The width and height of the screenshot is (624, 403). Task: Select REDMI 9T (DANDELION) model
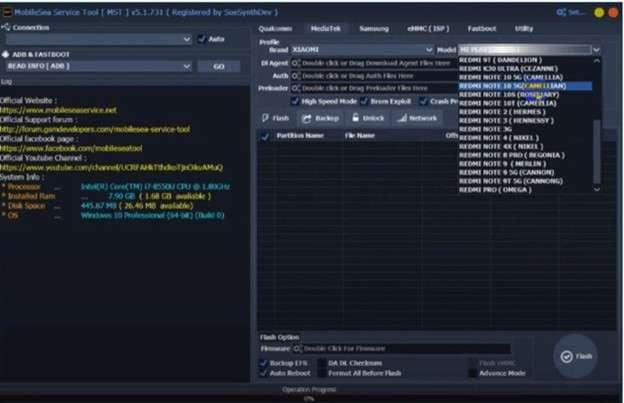click(x=525, y=60)
